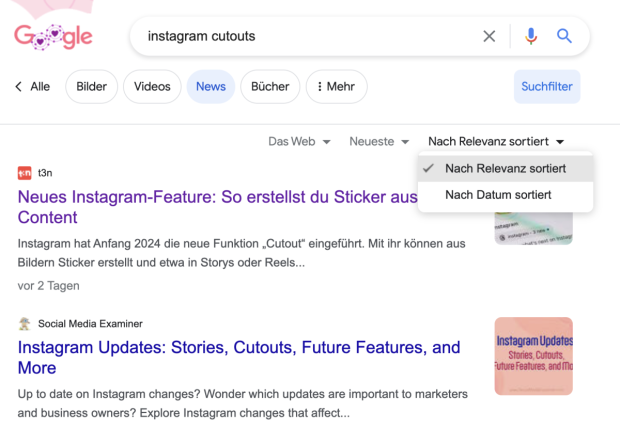
Task: Click the Google logo
Action: [x=53, y=36]
